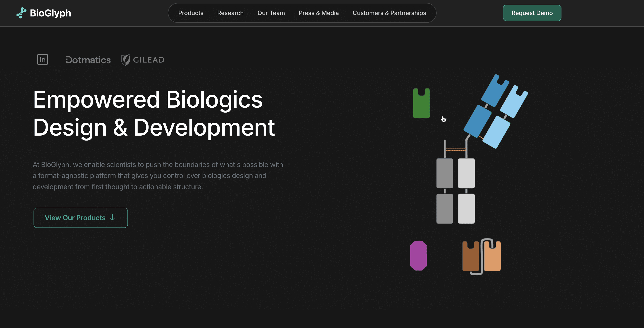Click the Request Demo button

[x=532, y=13]
